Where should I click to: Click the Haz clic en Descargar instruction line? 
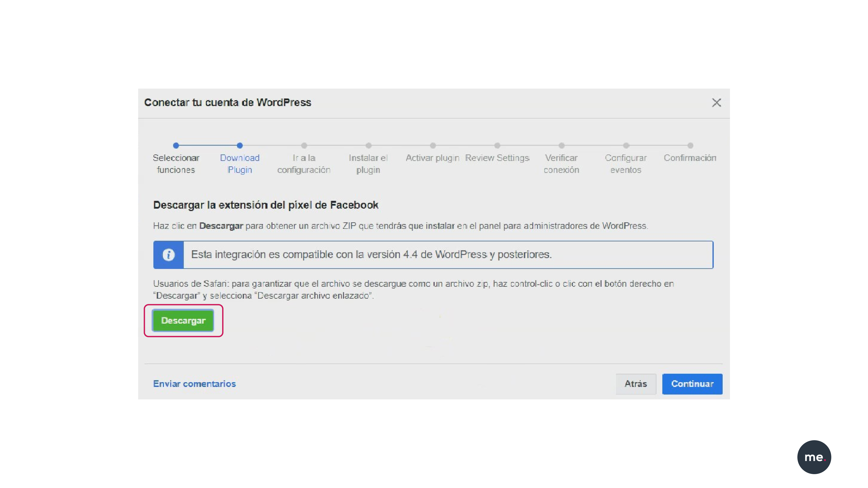coord(401,226)
